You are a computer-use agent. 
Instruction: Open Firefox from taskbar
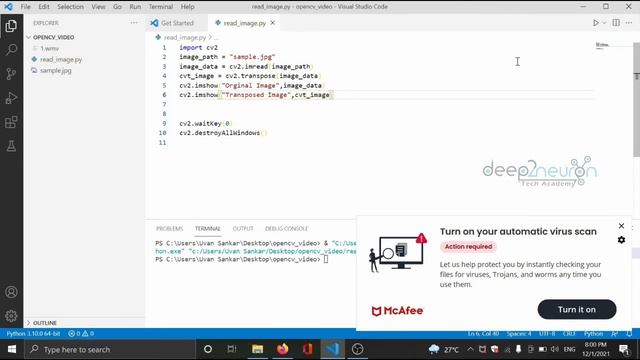click(282, 349)
